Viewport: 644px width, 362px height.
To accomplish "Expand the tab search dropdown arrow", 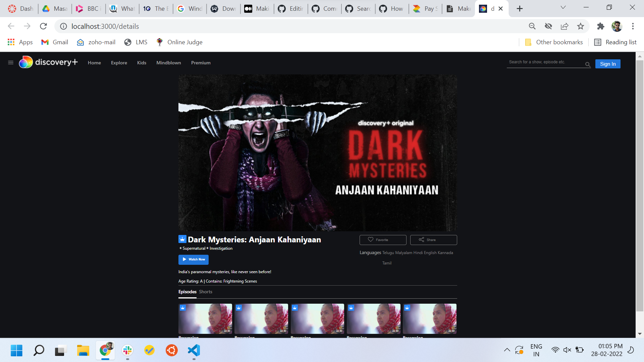I will (563, 8).
